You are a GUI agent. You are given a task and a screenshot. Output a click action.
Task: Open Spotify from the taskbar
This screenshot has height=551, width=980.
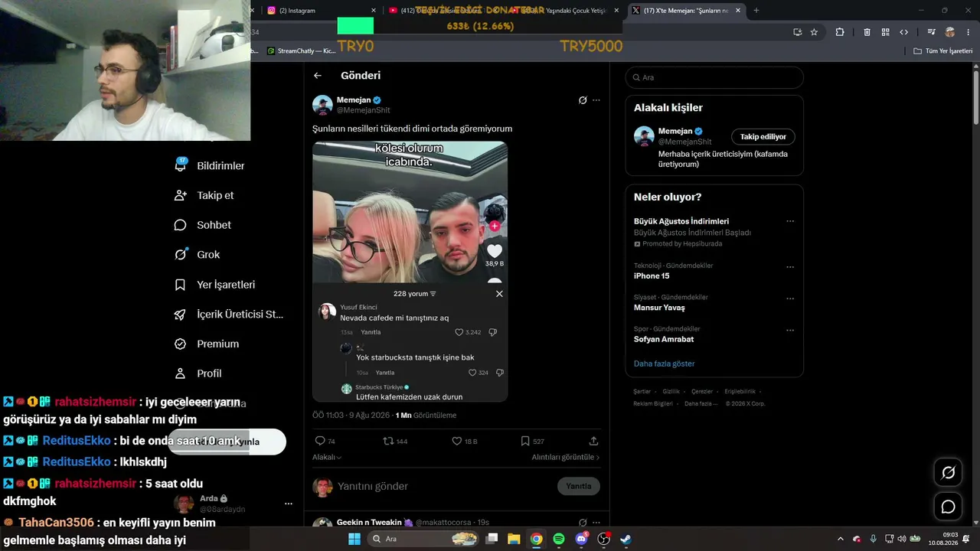[559, 539]
